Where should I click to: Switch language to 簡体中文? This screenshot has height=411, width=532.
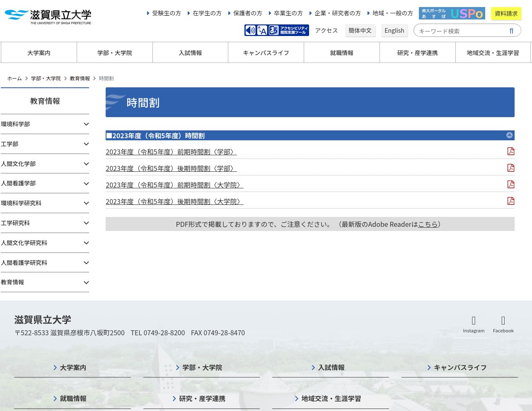[360, 31]
